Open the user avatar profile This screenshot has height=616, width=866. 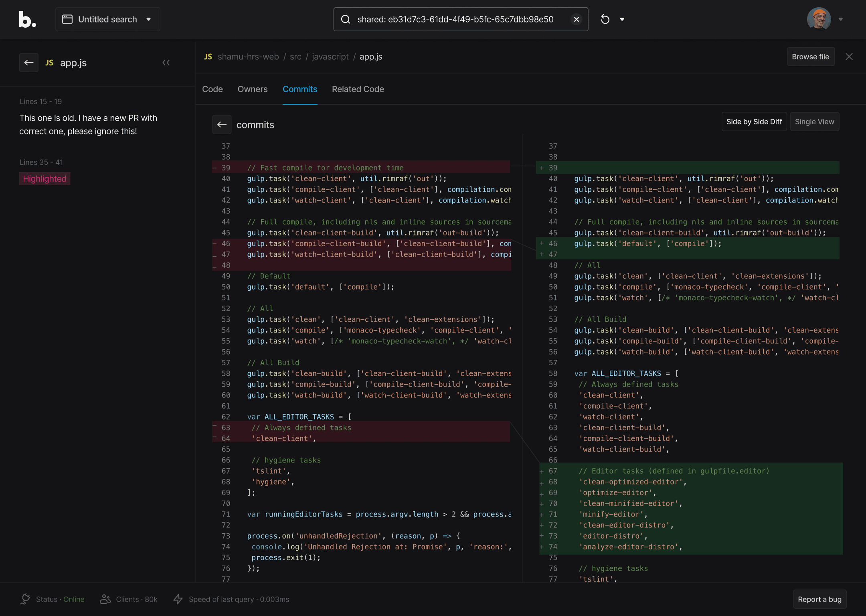point(819,19)
